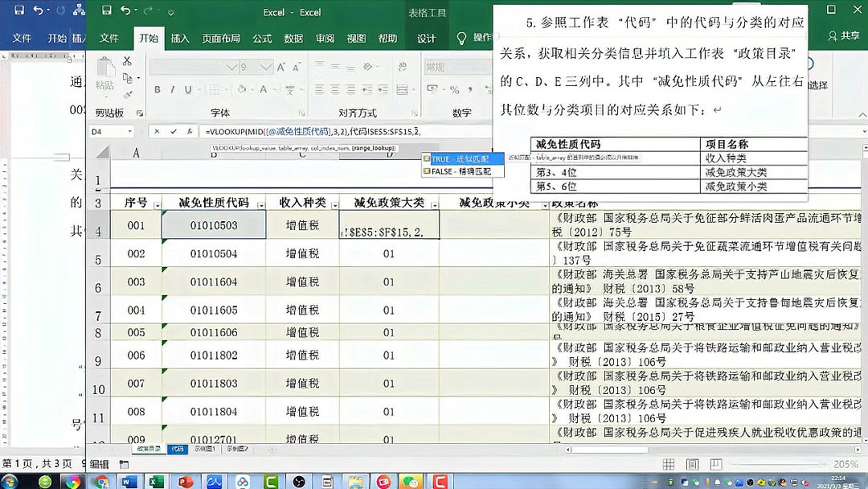This screenshot has width=868, height=489.
Task: Click the Copy icon in 剪贴板 group
Action: [126, 77]
